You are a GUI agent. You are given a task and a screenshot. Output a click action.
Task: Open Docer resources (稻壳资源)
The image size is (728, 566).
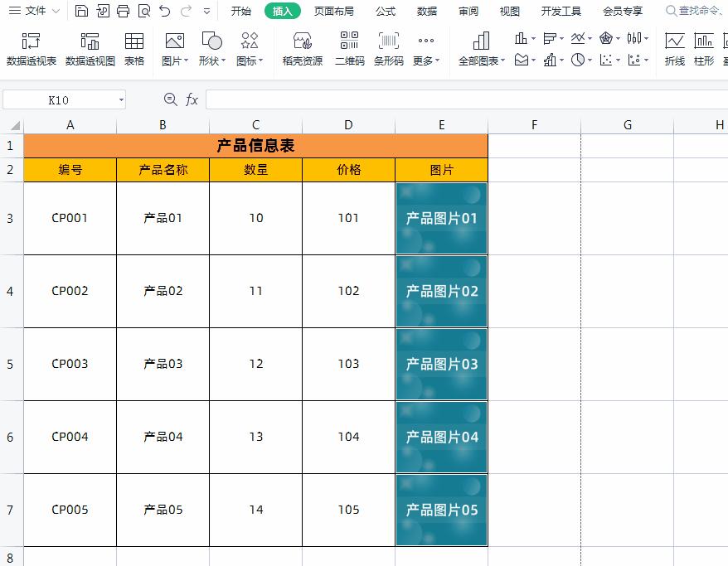(x=302, y=47)
